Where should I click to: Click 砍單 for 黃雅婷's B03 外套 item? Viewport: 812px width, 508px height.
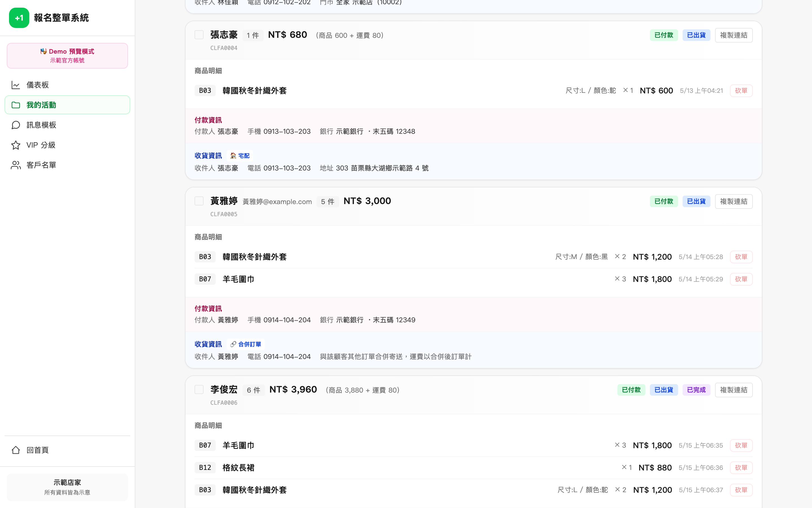pos(741,257)
